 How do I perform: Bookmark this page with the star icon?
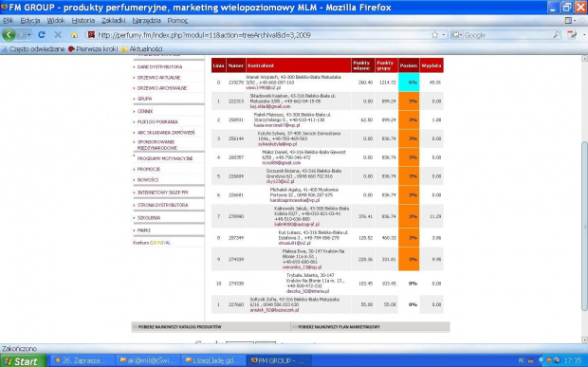point(434,35)
